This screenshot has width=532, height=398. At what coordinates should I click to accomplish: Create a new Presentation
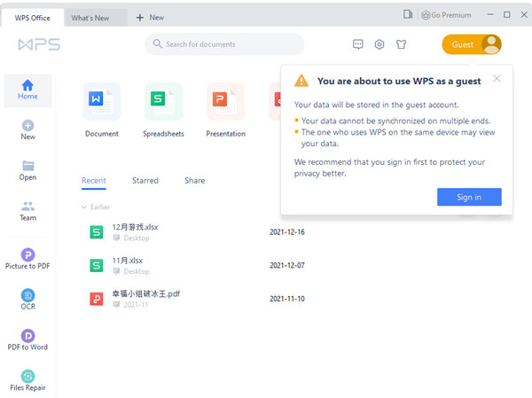coord(225,110)
